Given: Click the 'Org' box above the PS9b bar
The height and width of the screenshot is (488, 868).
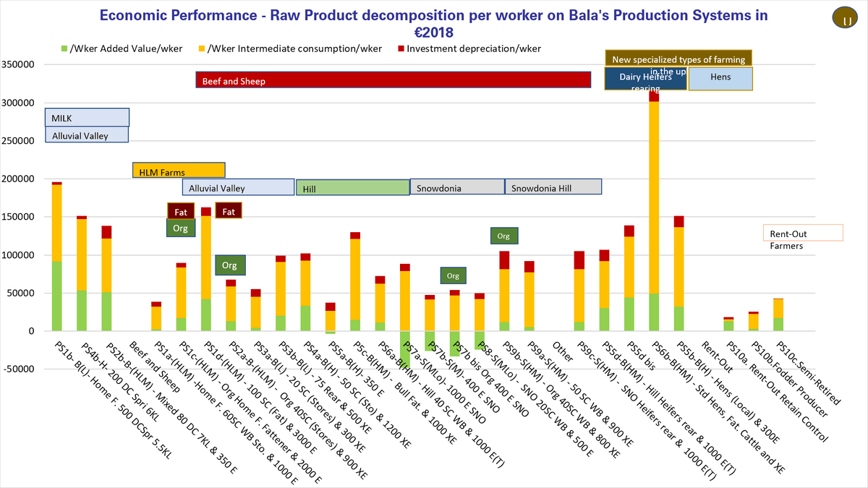Looking at the screenshot, I should 503,236.
